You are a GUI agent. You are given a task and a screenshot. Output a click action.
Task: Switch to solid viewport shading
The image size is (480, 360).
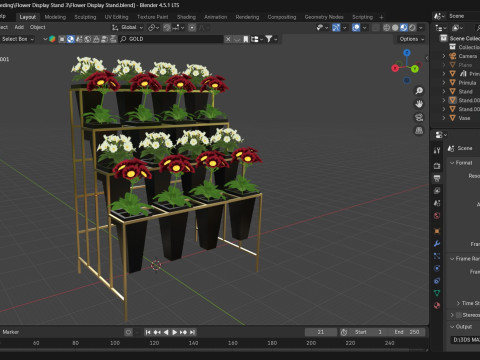click(x=395, y=28)
